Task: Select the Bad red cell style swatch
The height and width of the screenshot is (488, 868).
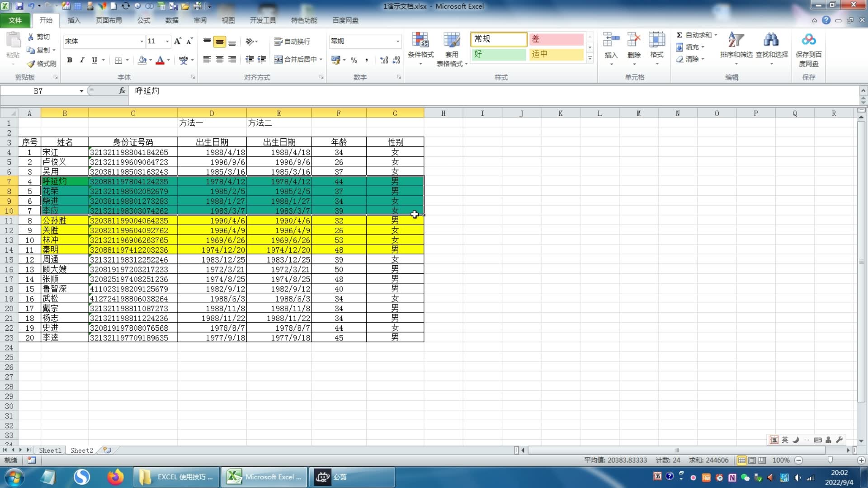Action: [x=556, y=39]
